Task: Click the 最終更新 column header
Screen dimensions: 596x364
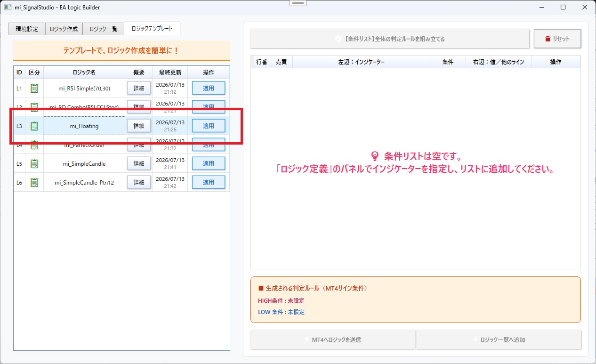Action: pos(170,73)
